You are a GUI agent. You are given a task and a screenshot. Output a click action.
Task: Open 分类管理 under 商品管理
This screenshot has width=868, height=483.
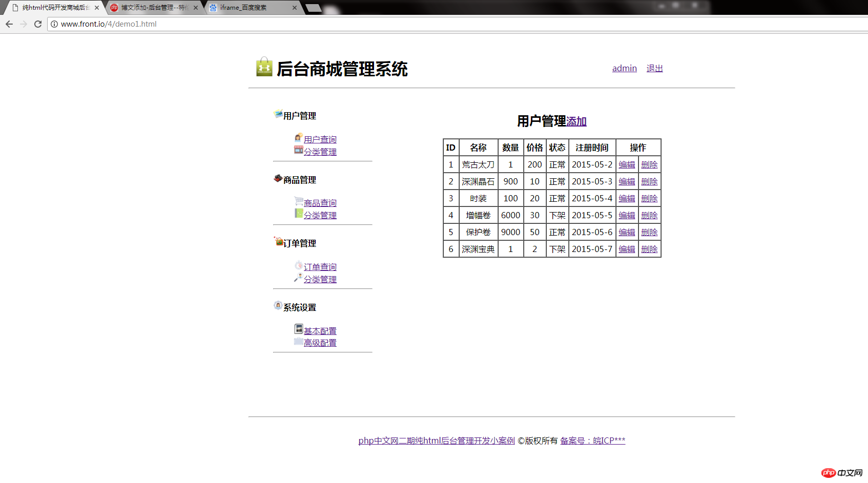point(320,215)
